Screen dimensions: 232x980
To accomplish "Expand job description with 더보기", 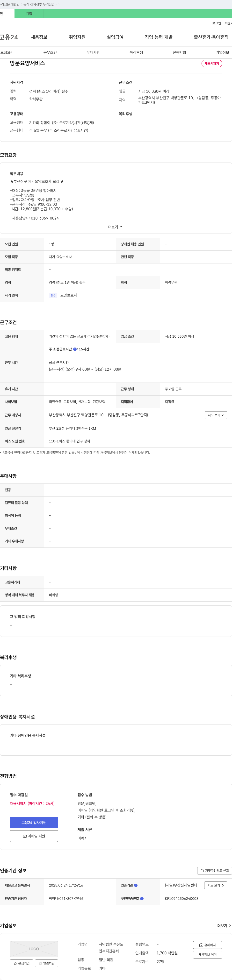I will coord(115,227).
